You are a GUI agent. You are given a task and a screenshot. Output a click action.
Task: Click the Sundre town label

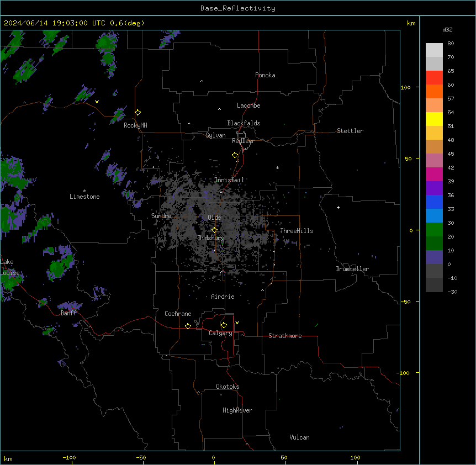[161, 216]
